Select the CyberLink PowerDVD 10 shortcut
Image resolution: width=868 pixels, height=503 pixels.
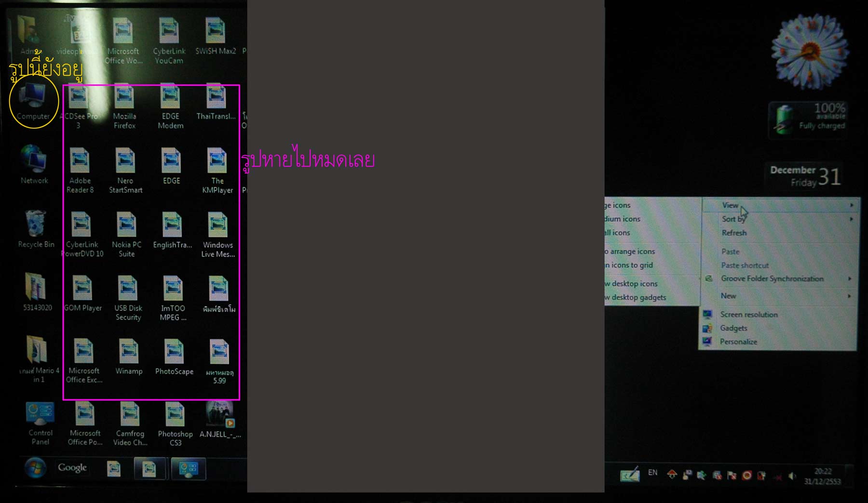(x=82, y=235)
